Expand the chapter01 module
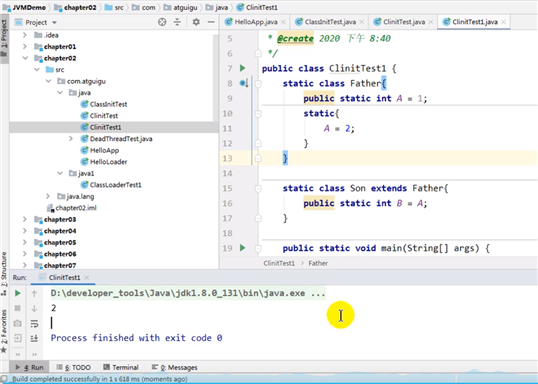 25,46
